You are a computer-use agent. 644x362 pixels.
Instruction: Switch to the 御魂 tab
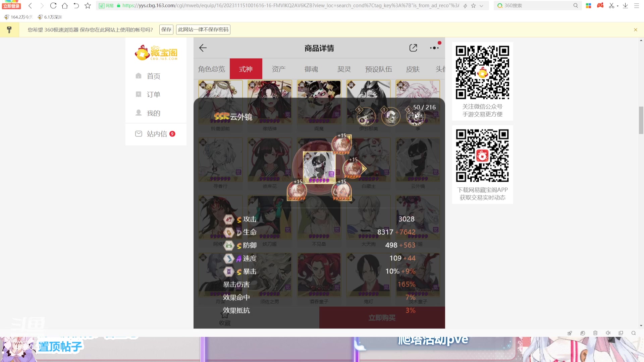click(311, 69)
